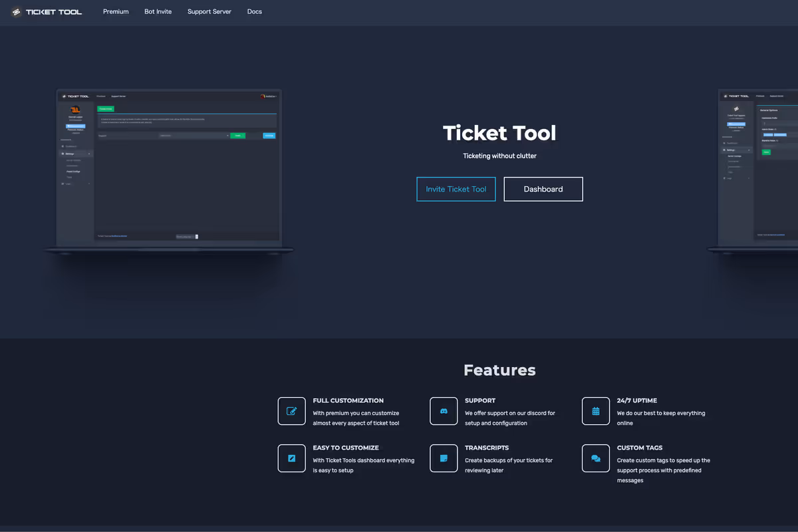The image size is (798, 532).
Task: Click the "FULL CUSTOMIZATION" title
Action: coord(348,401)
